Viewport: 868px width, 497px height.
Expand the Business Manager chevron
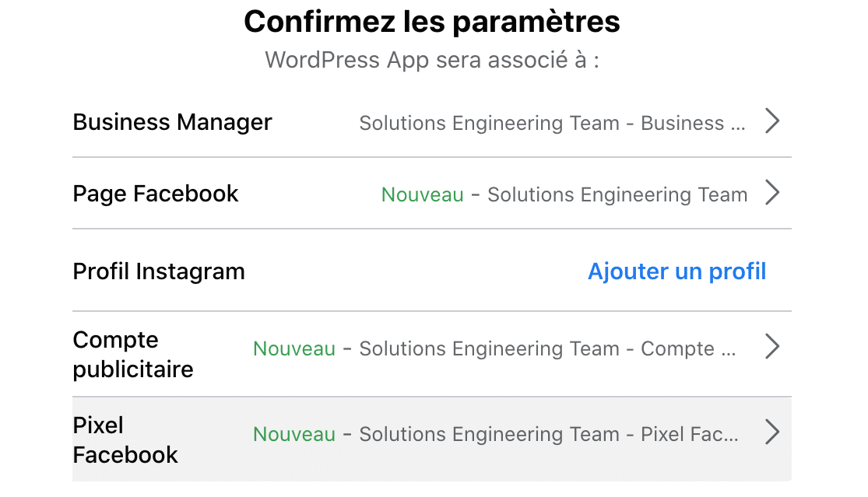771,121
